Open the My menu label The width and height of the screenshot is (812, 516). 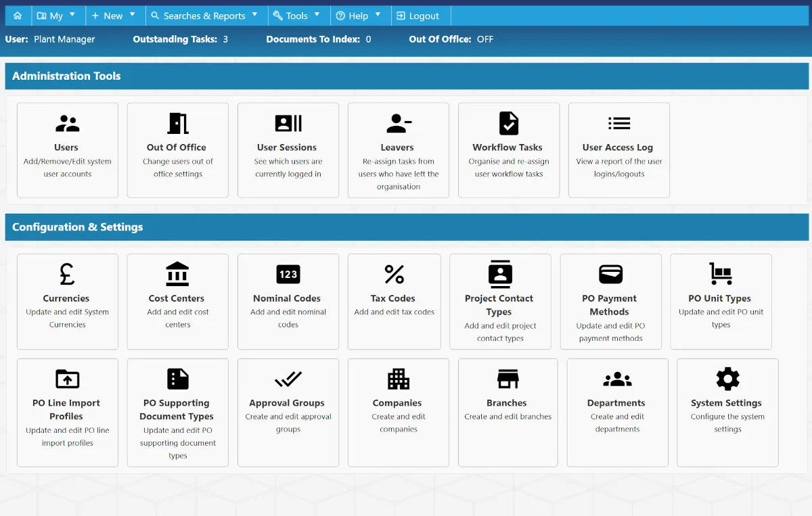56,16
